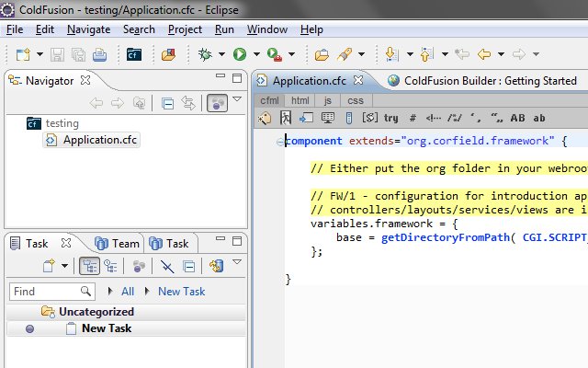Switch to ColdFusion Builder Getting Started tab
Screen dimensions: 588x368
tap(490, 81)
